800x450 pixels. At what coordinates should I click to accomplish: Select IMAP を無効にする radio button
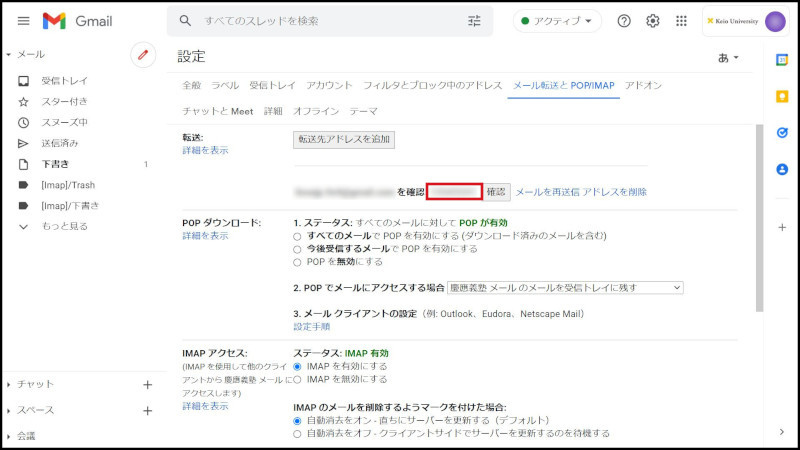(298, 380)
